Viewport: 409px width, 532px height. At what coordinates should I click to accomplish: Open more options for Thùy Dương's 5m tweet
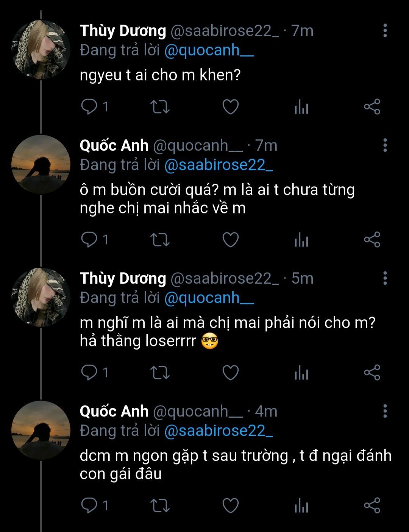(385, 278)
